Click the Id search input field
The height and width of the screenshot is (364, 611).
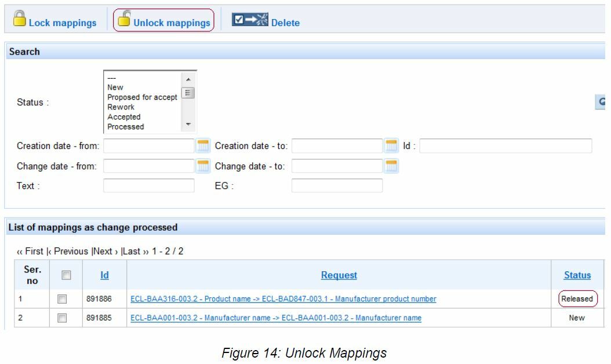point(505,146)
